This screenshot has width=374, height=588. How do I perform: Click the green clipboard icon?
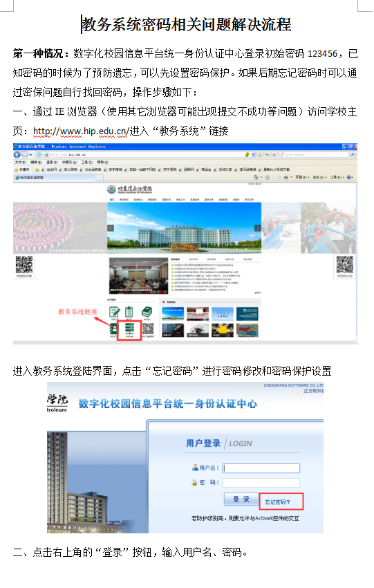click(x=129, y=311)
